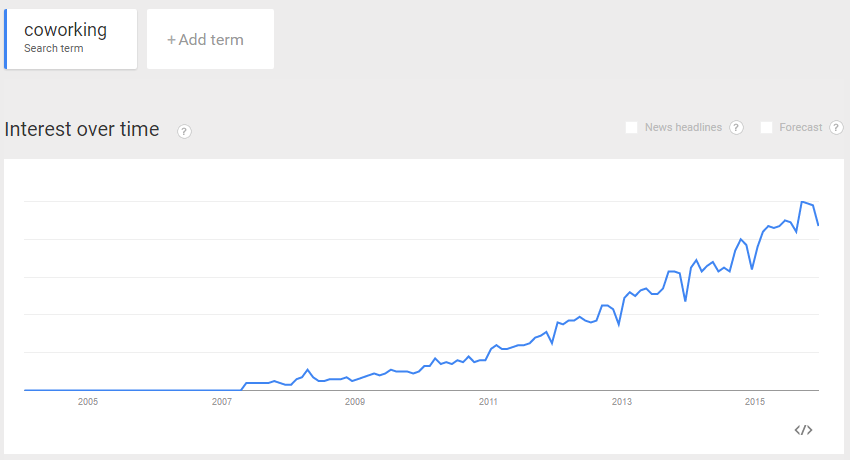Click the News headlines label text
Viewport: 850px width, 460px height.
click(683, 127)
